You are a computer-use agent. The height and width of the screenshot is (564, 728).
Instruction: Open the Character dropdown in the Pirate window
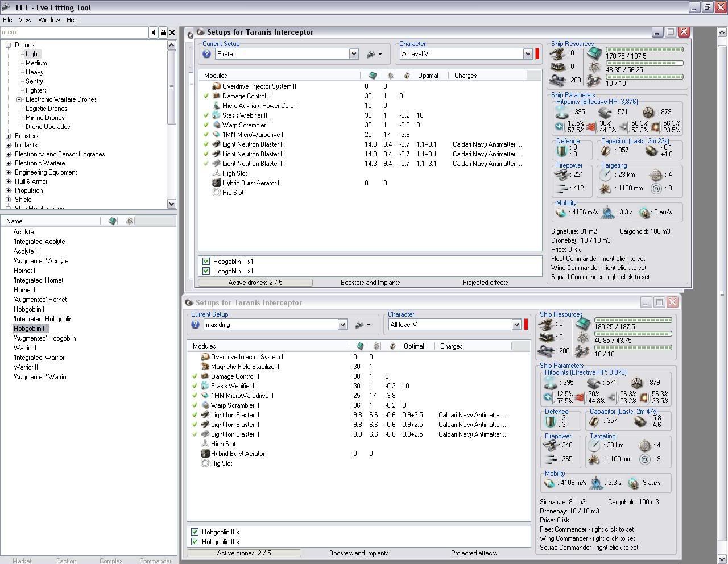coord(528,54)
